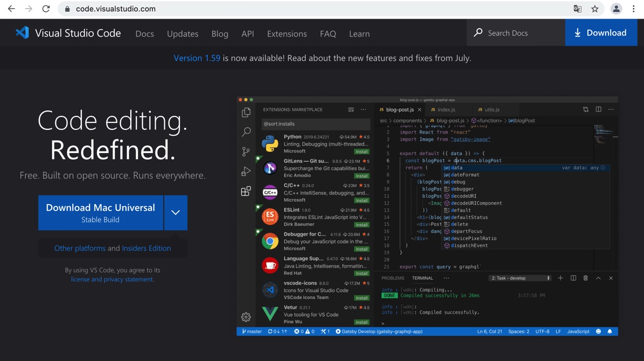Close the blog-post.js tab
The width and height of the screenshot is (644, 361).
click(419, 110)
